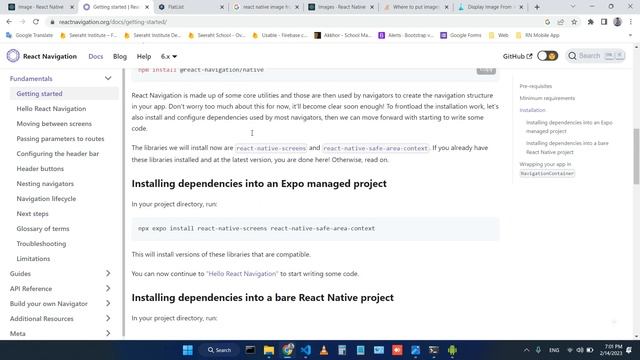This screenshot has width=640, height=360.
Task: Click the address bar URL
Action: 112,22
